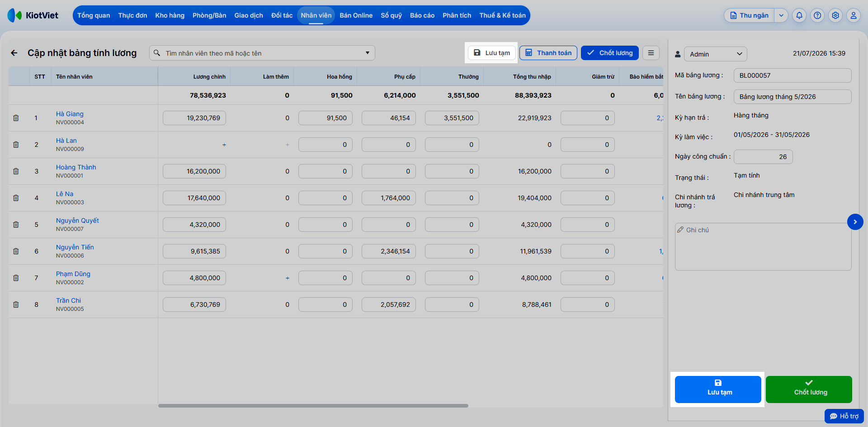The image size is (868, 427).
Task: Open the Thực đơn menu
Action: (132, 15)
